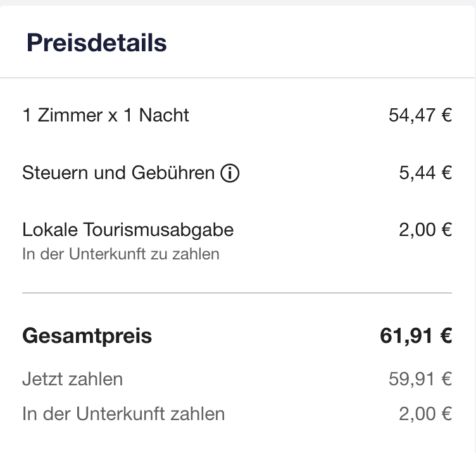The height and width of the screenshot is (453, 476).
Task: Select the 54,47 € room price
Action: click(x=420, y=115)
